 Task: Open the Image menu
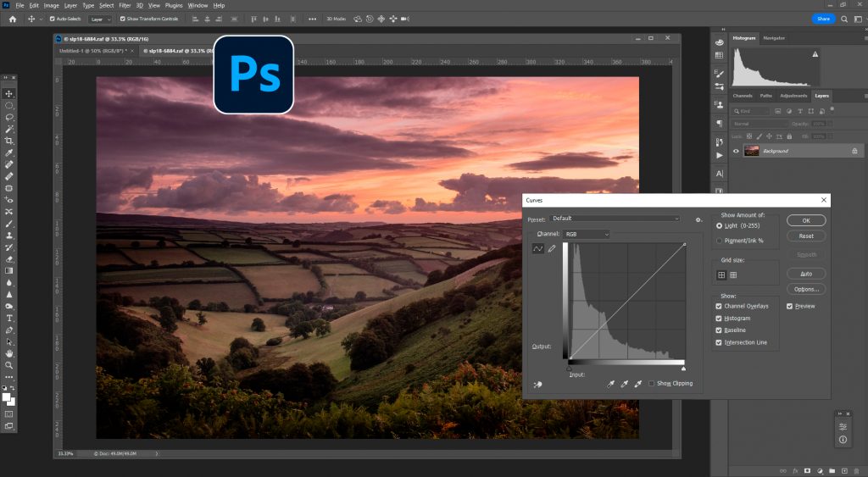point(51,6)
